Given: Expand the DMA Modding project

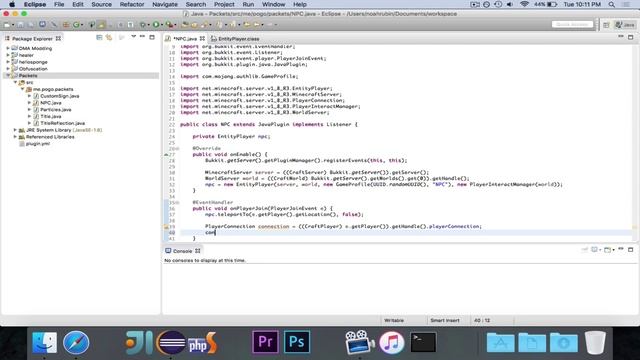Looking at the screenshot, I should (x=8, y=48).
